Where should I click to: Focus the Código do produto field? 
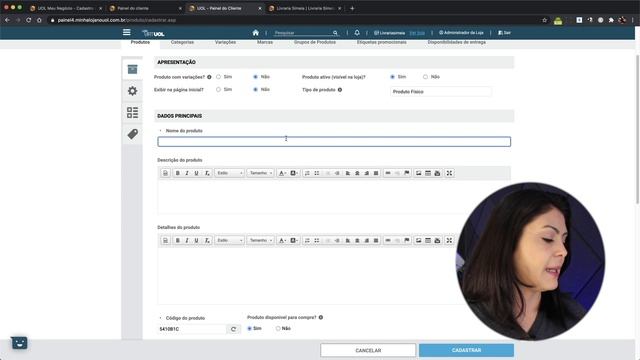coord(192,329)
